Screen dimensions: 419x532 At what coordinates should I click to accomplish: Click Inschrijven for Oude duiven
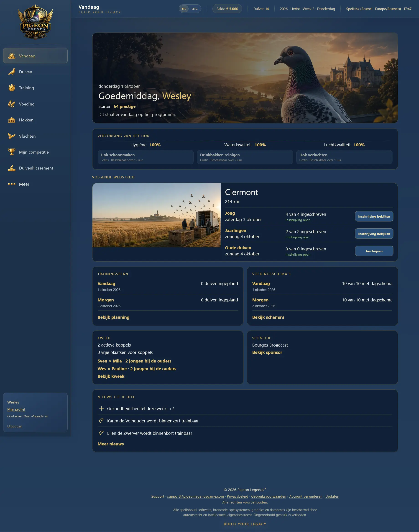point(374,251)
